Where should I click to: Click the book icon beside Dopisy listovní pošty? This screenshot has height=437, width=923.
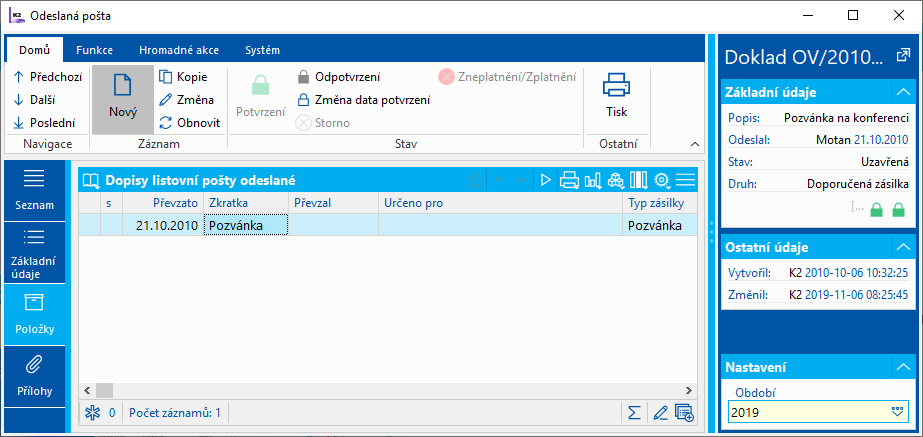click(91, 180)
